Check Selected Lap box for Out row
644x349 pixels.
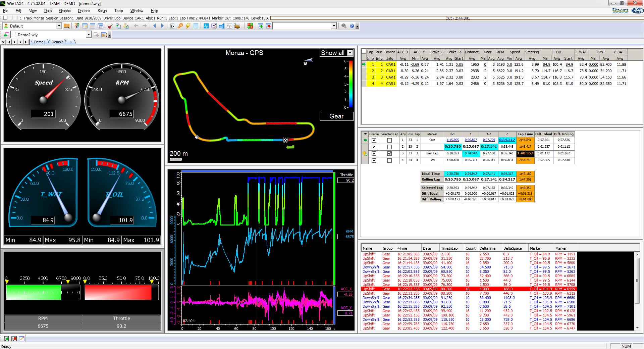click(x=389, y=140)
